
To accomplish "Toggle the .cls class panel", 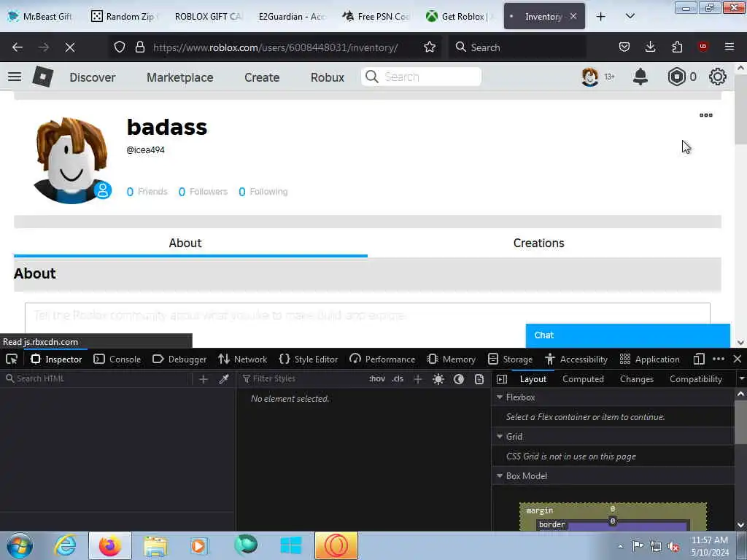I will [398, 379].
